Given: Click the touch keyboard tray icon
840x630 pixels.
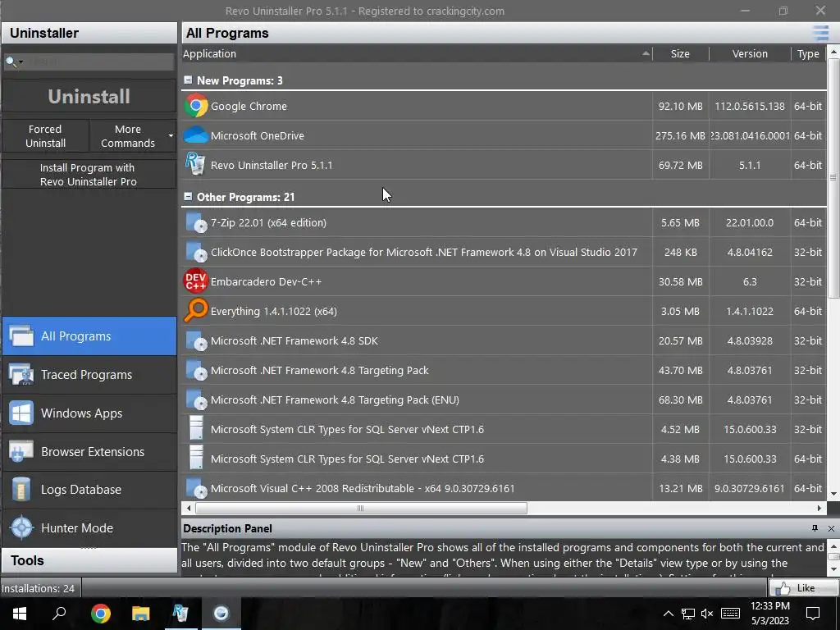Looking at the screenshot, I should click(x=730, y=614).
